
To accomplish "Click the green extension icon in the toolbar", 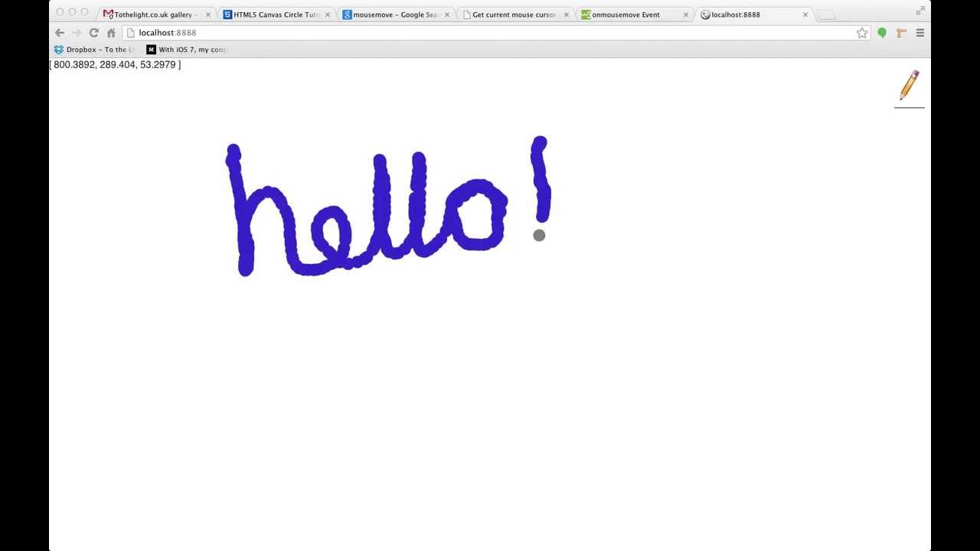I will (881, 32).
